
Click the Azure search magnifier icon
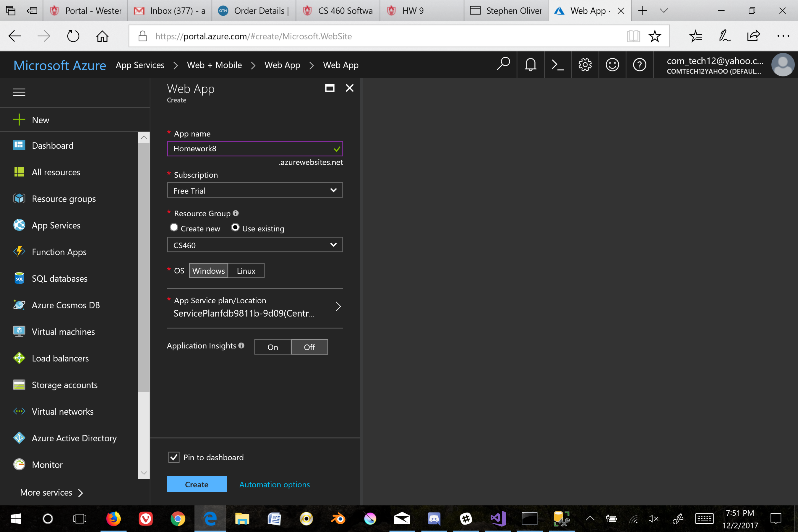(503, 64)
